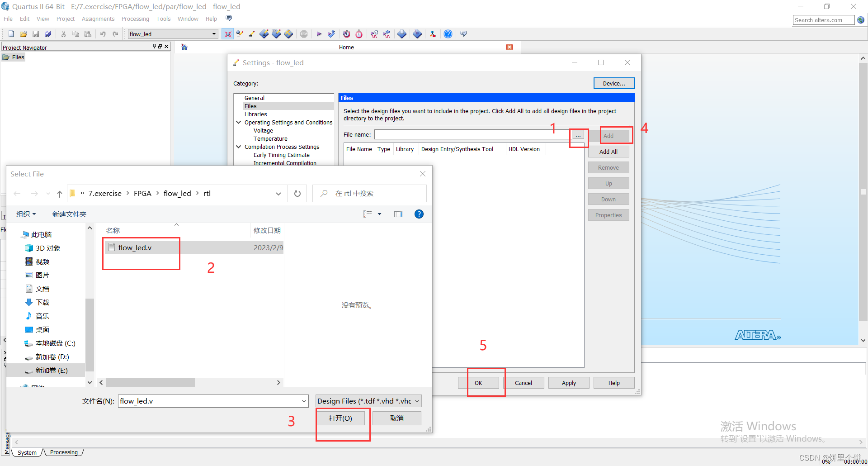Click Apply in the Settings dialog

pos(569,383)
